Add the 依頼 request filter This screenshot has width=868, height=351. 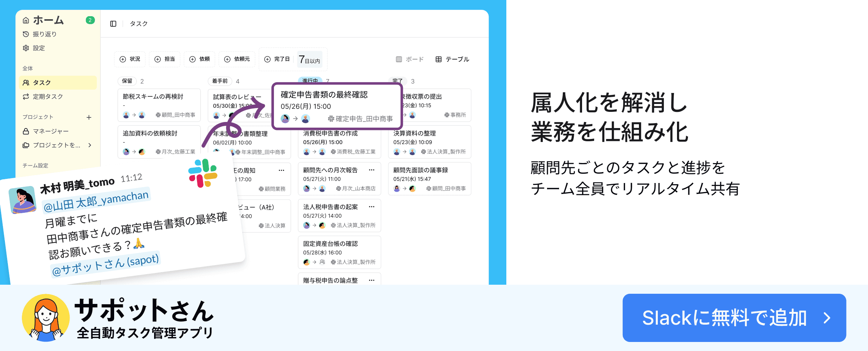(x=199, y=59)
